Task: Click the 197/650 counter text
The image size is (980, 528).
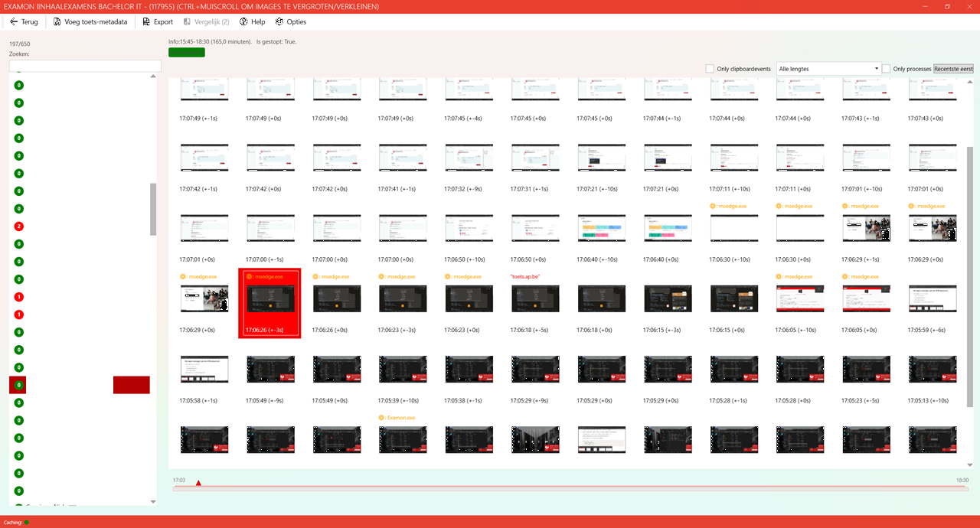Action: [20, 44]
